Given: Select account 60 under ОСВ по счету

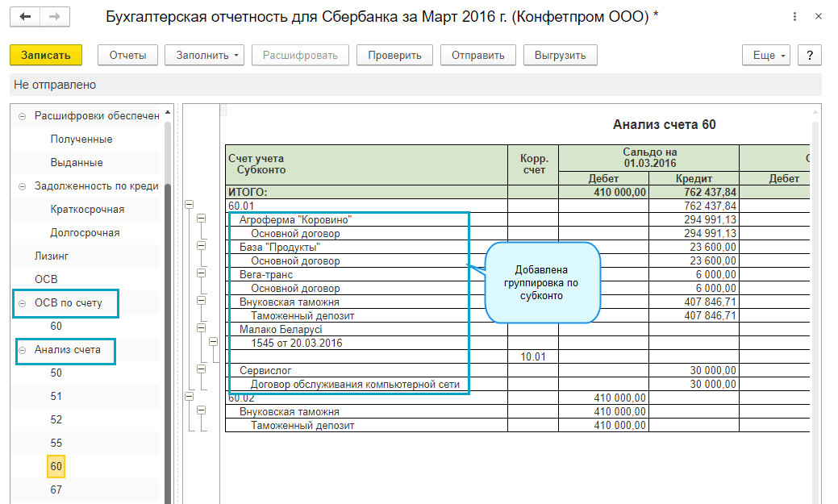Looking at the screenshot, I should click(56, 326).
